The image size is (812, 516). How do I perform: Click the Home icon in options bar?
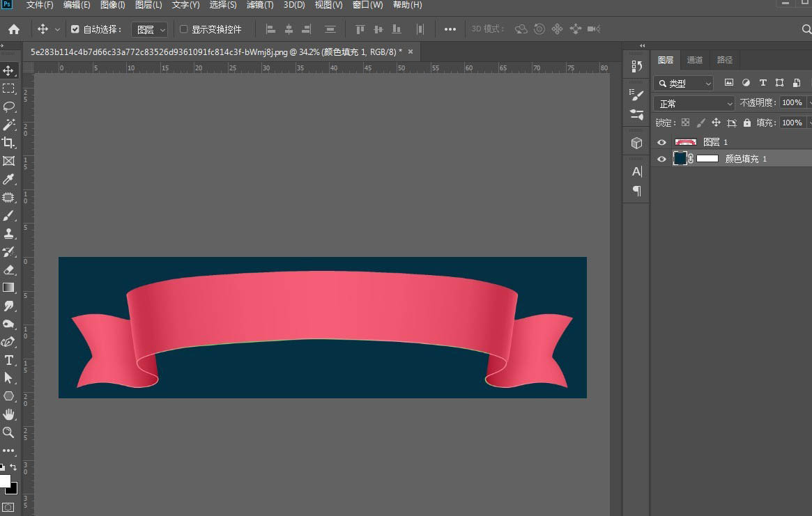[x=14, y=29]
